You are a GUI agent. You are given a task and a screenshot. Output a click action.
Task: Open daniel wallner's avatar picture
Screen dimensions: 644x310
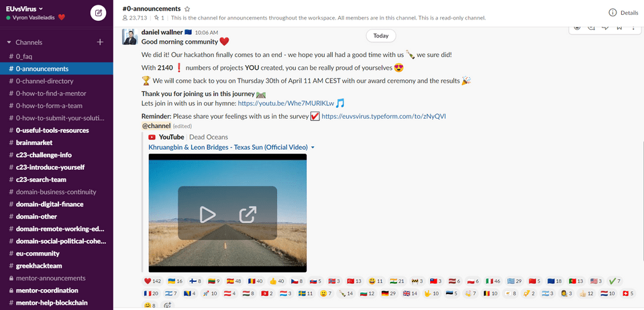[x=129, y=37]
